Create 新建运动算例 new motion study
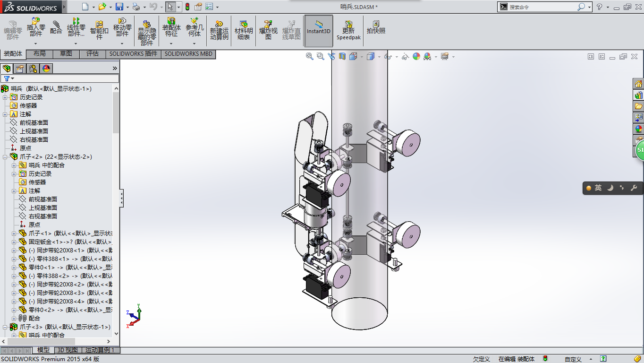Screen dimensions: 644x363 click(x=219, y=30)
